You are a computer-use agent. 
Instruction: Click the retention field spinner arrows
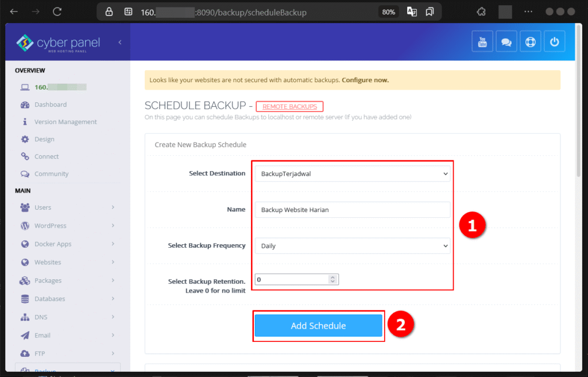[332, 279]
